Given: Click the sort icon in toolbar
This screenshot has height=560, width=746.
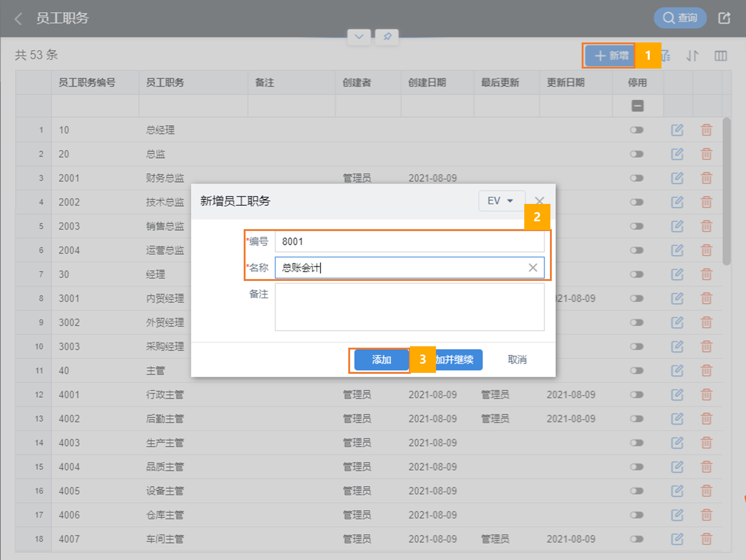Looking at the screenshot, I should click(692, 56).
